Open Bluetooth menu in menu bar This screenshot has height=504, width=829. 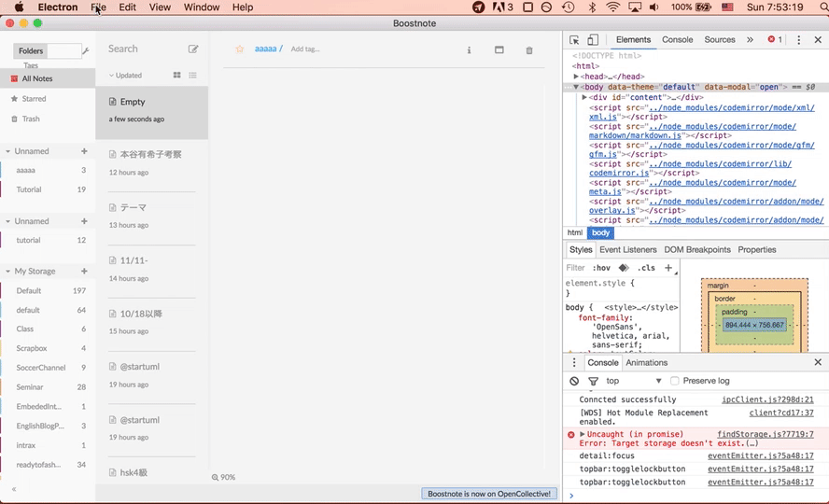[x=592, y=7]
